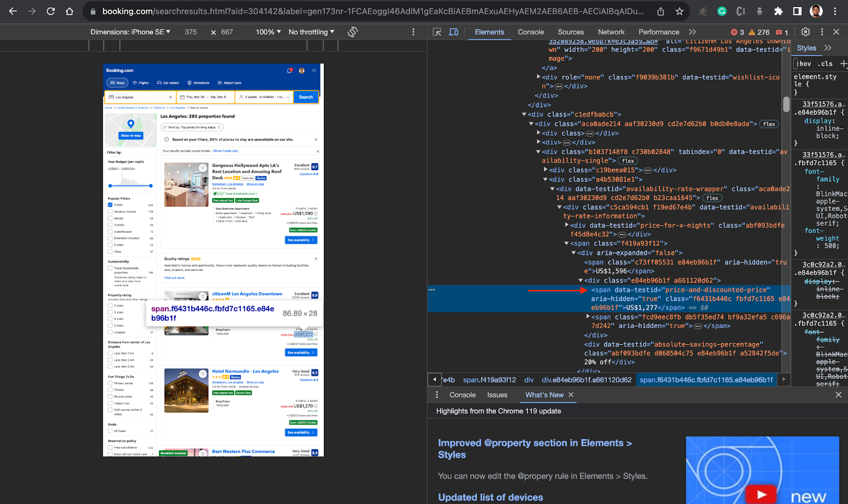Collapse the availability-rate-wrapper node
This screenshot has height=504, width=848.
click(552, 189)
